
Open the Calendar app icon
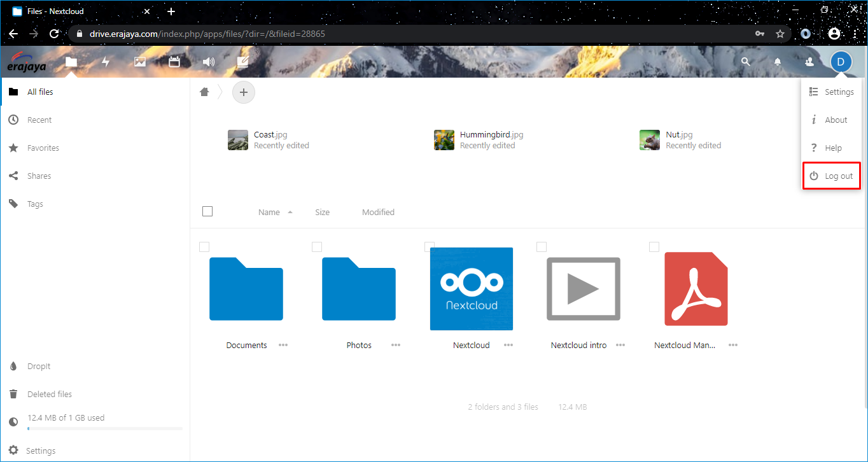click(174, 62)
